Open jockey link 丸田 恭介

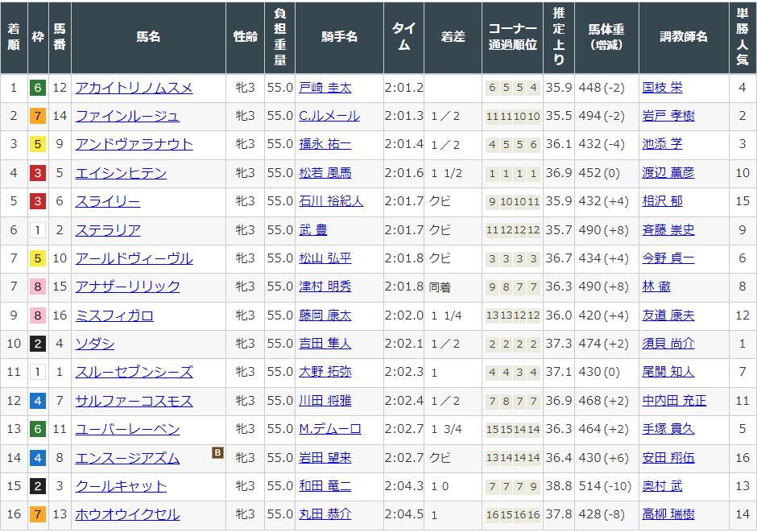coord(325,514)
